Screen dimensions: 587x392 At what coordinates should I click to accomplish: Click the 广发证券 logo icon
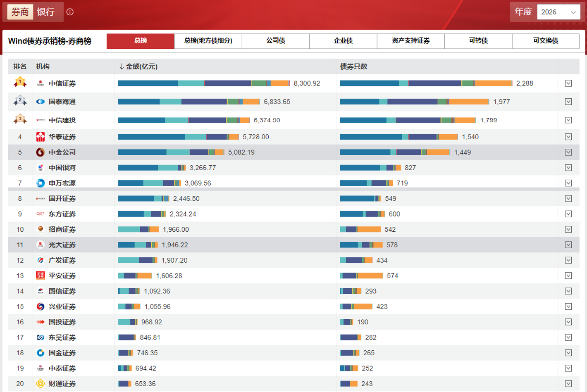click(x=40, y=260)
